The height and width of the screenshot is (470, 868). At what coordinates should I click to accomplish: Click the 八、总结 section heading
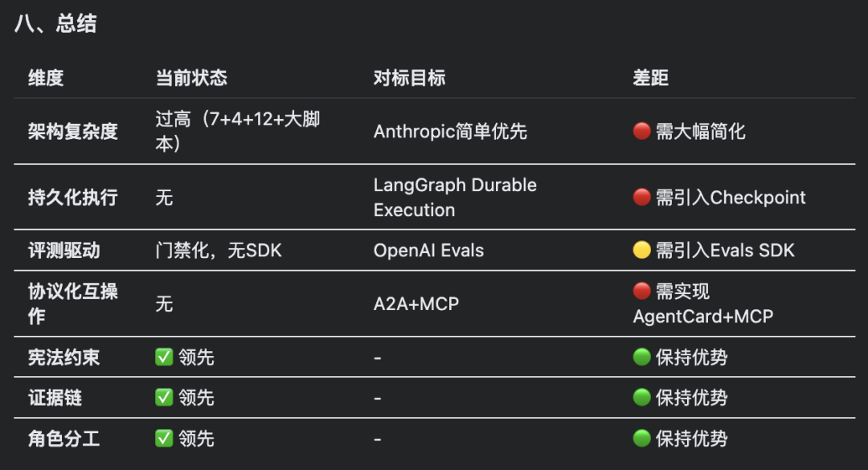click(x=55, y=24)
